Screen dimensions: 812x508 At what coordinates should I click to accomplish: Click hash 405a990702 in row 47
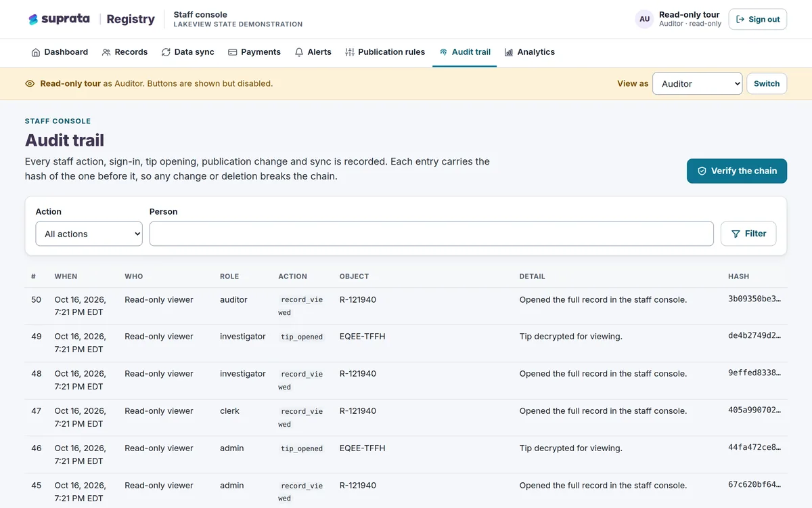point(754,411)
